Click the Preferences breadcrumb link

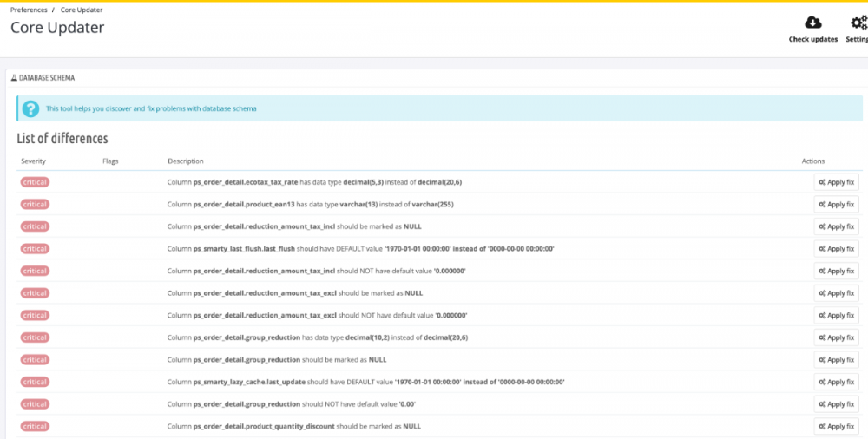tap(29, 10)
